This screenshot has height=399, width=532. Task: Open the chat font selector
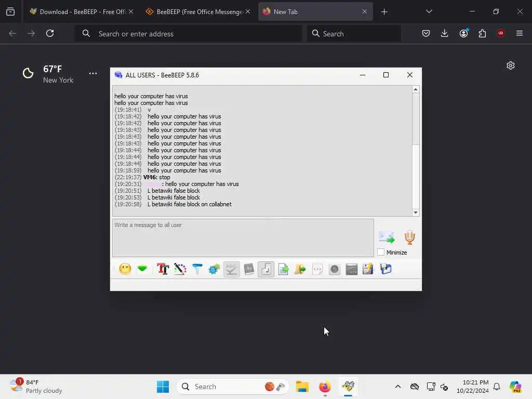(163, 269)
